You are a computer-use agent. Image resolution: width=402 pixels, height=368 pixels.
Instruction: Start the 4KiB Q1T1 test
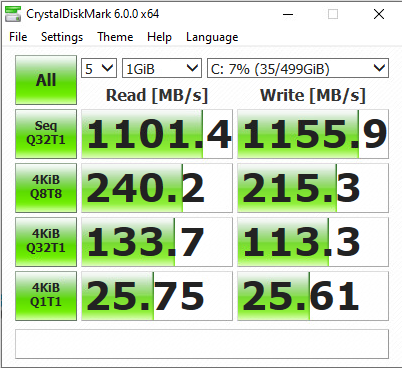(46, 296)
